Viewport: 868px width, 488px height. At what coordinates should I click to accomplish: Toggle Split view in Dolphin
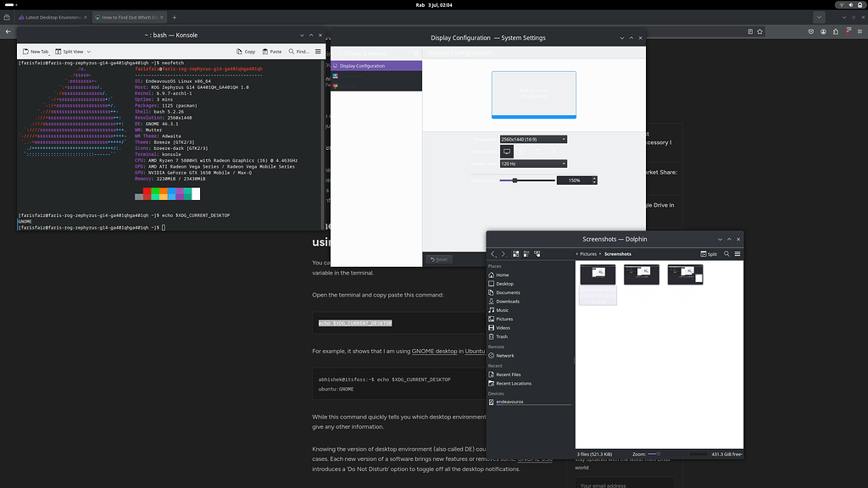tap(709, 254)
